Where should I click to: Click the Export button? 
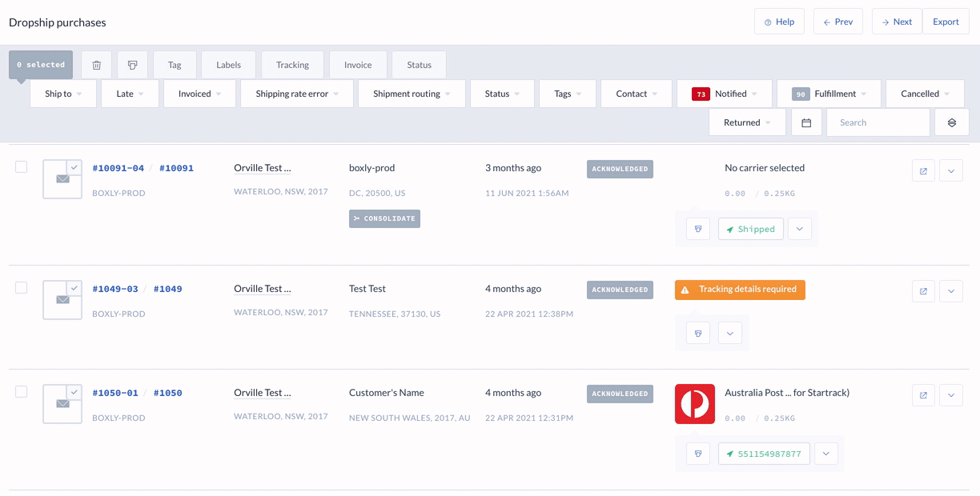946,22
